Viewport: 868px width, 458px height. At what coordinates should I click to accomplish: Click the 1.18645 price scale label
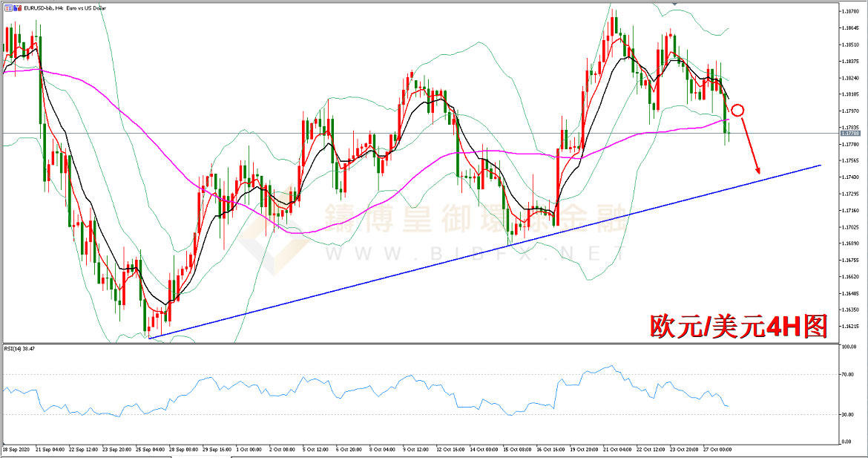(x=850, y=27)
